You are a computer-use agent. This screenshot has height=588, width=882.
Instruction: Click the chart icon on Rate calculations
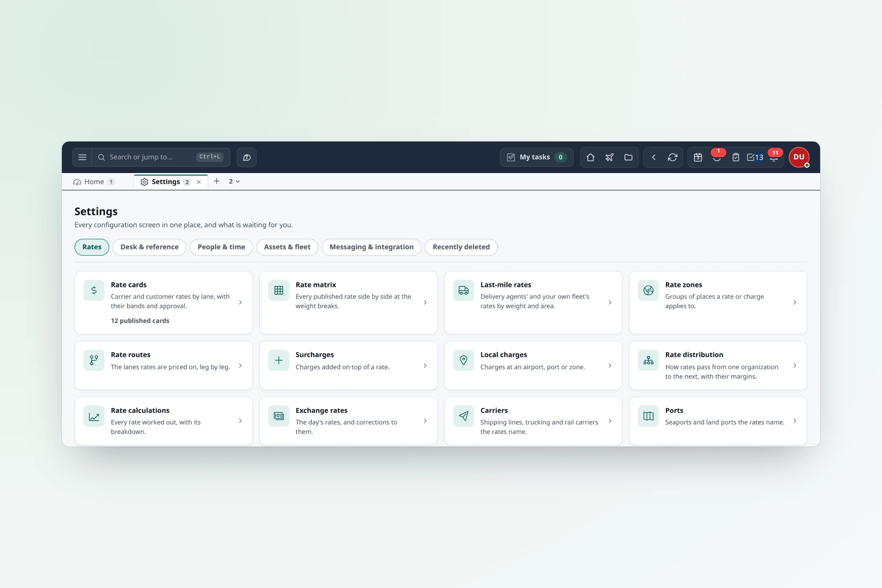pyautogui.click(x=94, y=416)
